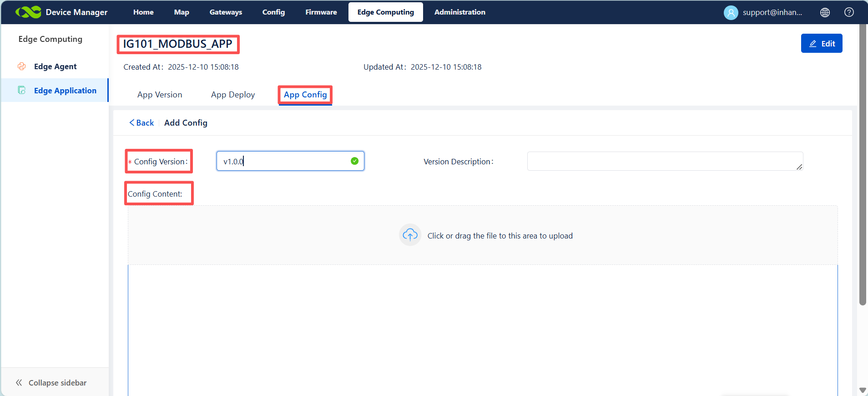Viewport: 868px width, 396px height.
Task: Switch to the App Deploy tab
Action: click(233, 95)
